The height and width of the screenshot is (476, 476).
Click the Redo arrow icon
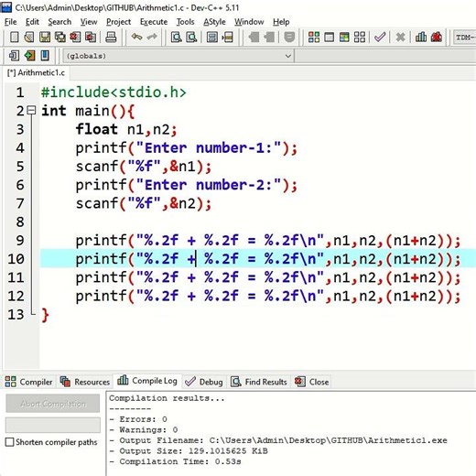152,38
